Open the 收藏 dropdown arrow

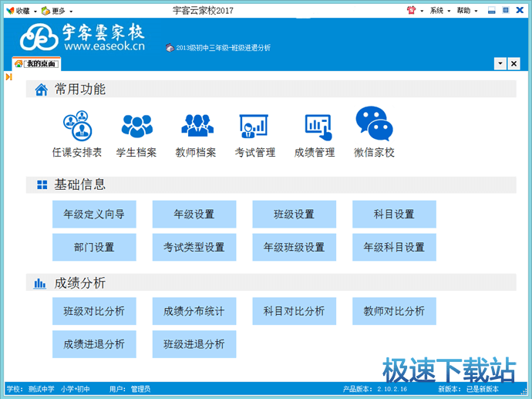click(x=35, y=12)
